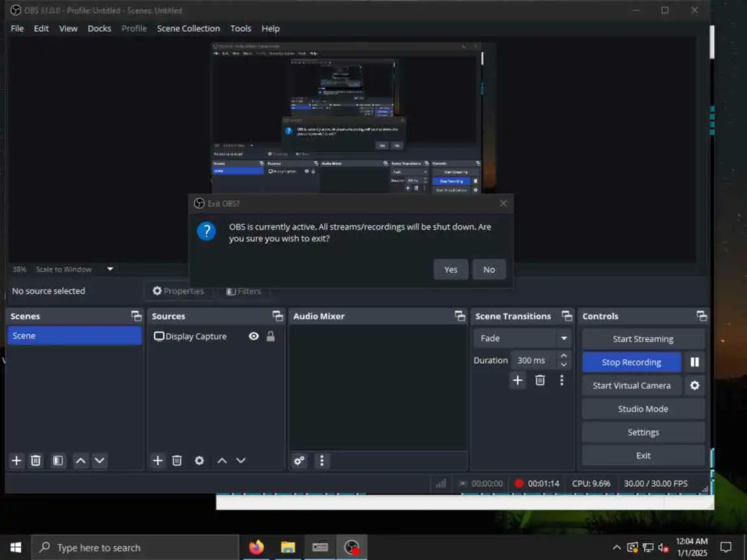Image resolution: width=747 pixels, height=560 pixels.
Task: Click the connection signal status icon
Action: pyautogui.click(x=441, y=484)
